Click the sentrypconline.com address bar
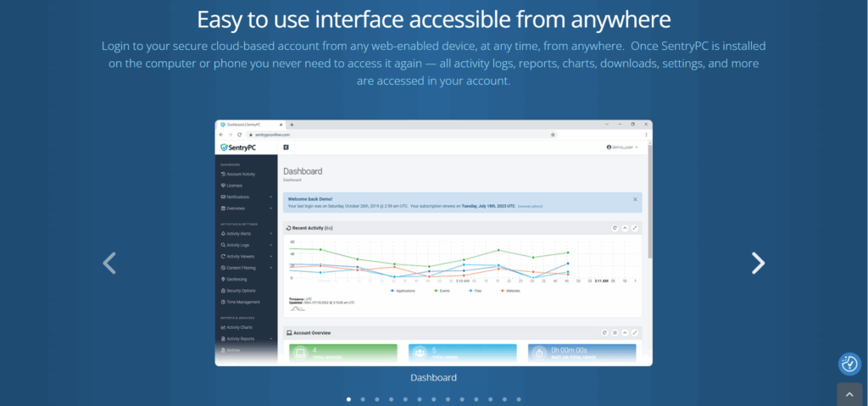Viewport: 868px width, 406px height. coord(402,135)
